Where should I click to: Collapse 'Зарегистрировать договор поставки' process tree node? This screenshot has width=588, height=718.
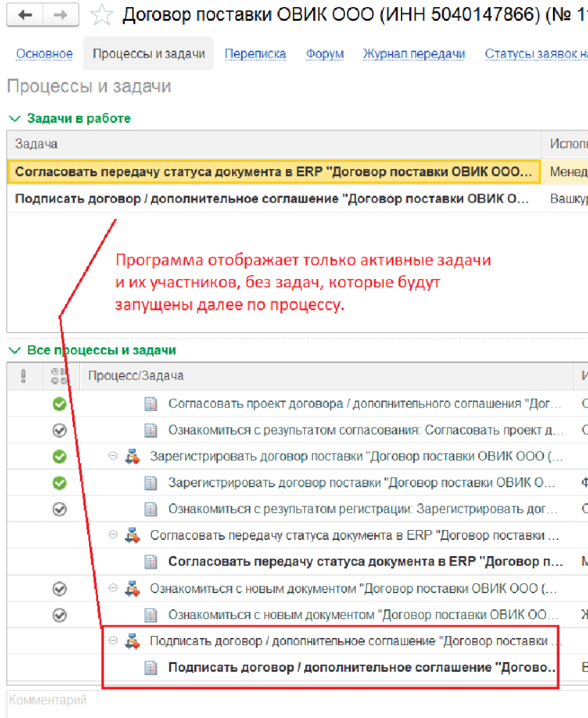tap(113, 456)
